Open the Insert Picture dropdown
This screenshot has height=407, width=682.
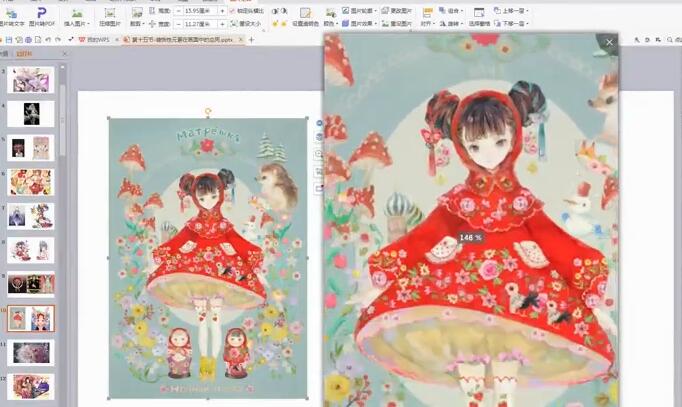[x=77, y=23]
